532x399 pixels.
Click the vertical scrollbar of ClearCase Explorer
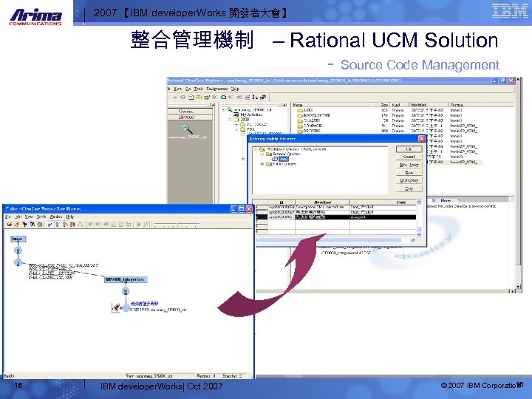pos(518,183)
